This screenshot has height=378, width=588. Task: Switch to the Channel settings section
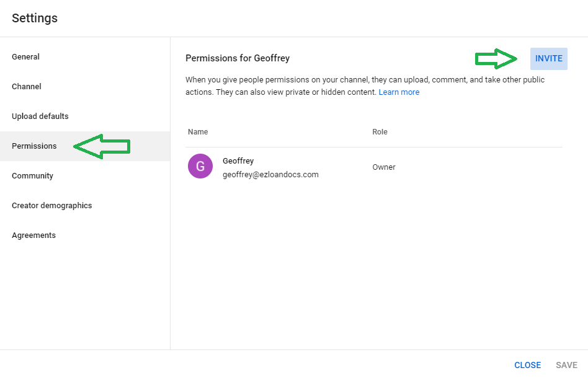(x=27, y=87)
